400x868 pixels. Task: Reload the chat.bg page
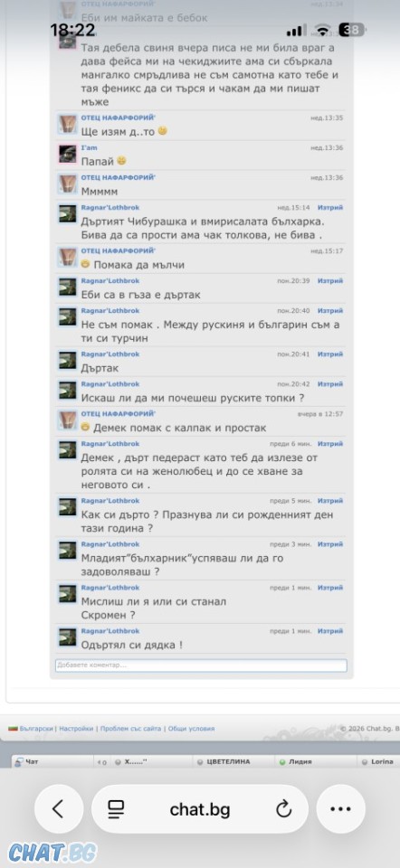point(283,809)
